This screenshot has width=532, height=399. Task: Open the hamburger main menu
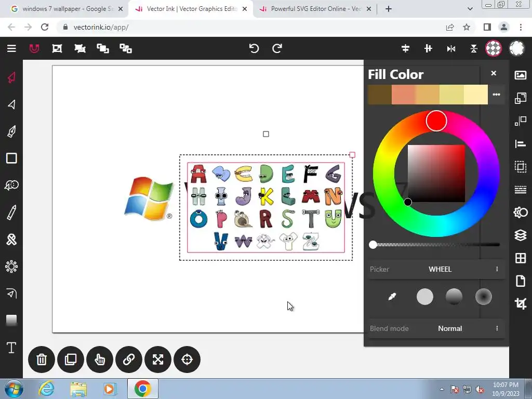click(11, 48)
